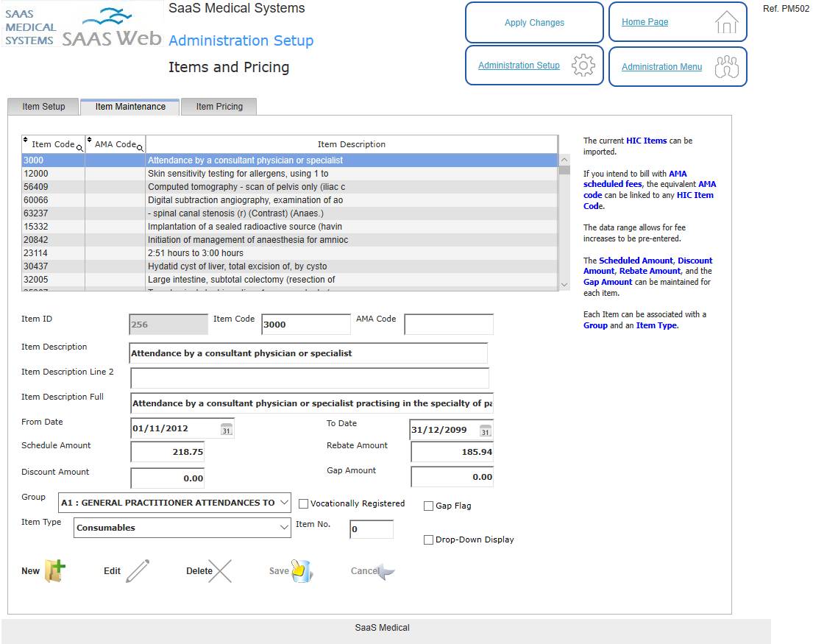Go to the Administration Menu link
This screenshot has height=644, width=813.
coord(662,67)
